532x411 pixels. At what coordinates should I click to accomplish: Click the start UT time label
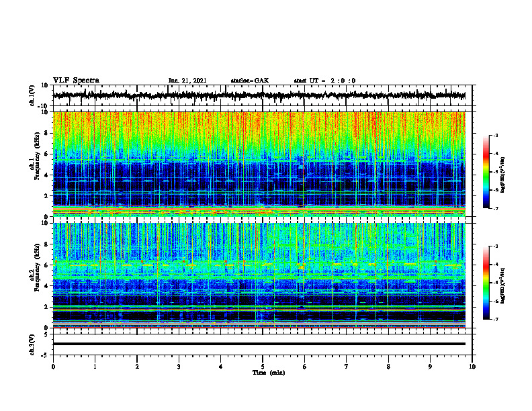[324, 81]
